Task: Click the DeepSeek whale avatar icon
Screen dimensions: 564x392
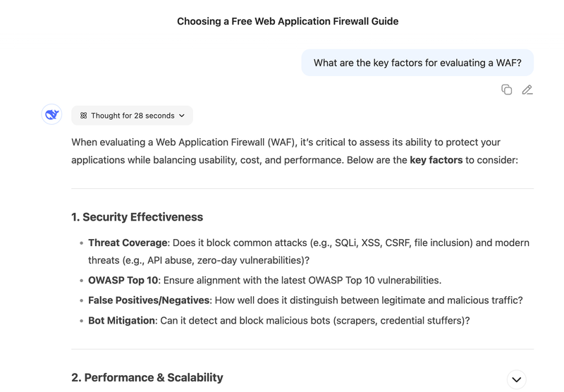Action: [51, 114]
